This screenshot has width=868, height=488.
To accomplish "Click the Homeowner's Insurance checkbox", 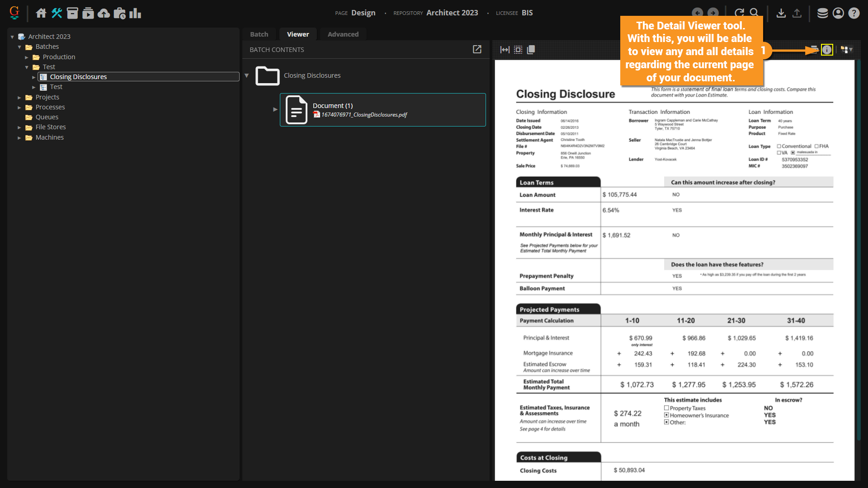I will (x=666, y=415).
